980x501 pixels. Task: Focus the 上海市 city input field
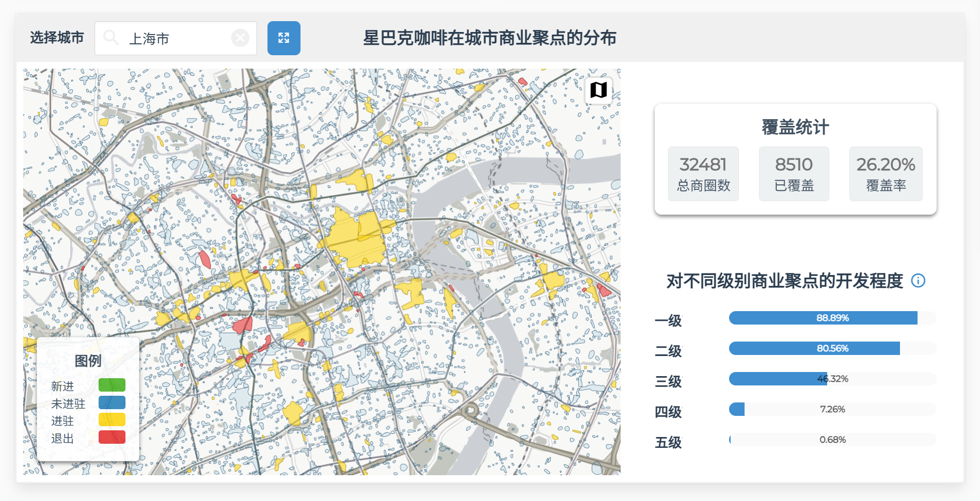pos(176,38)
